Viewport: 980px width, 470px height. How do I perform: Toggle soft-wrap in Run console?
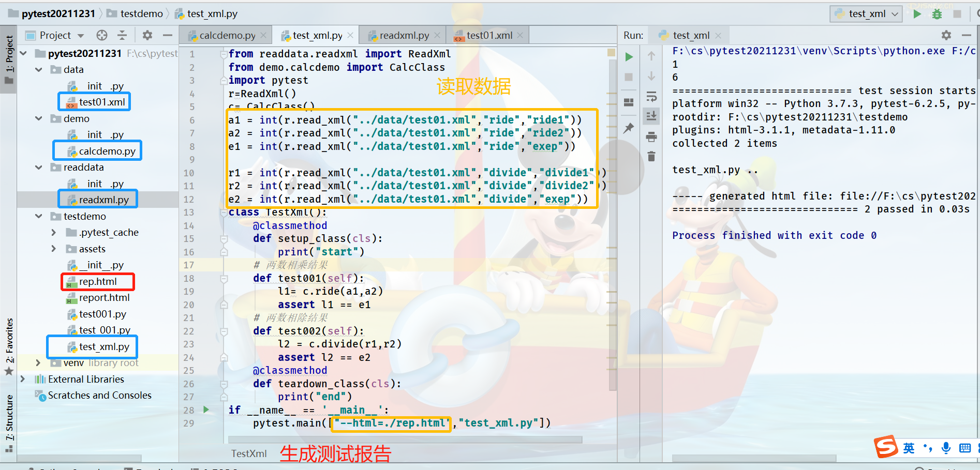(651, 96)
